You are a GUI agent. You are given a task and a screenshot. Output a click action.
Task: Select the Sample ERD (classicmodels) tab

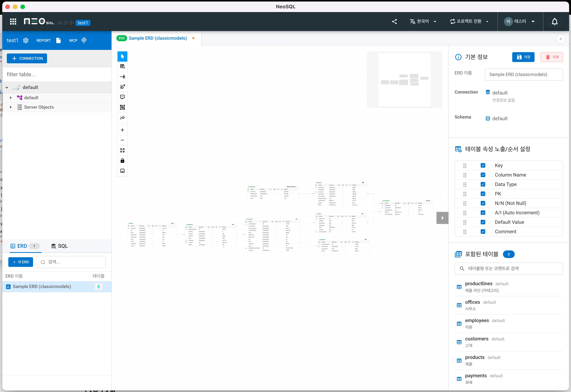(x=157, y=38)
